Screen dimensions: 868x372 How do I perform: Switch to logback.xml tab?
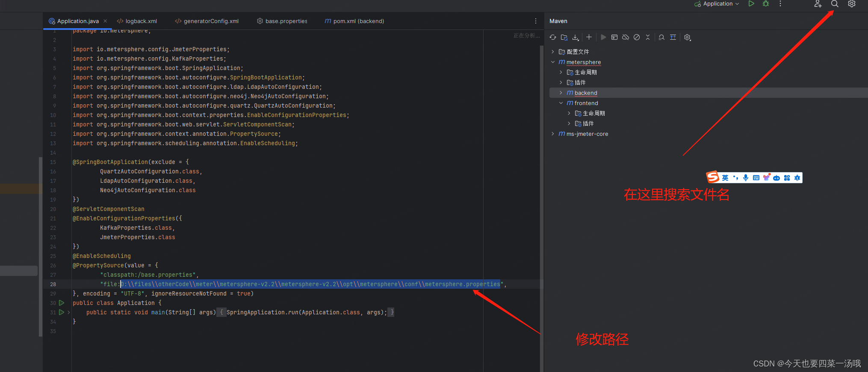[x=137, y=21]
